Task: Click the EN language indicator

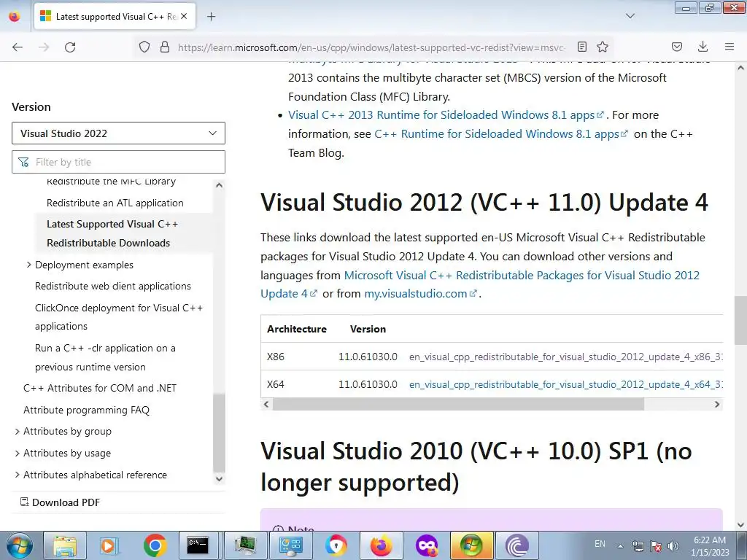Action: (x=600, y=544)
